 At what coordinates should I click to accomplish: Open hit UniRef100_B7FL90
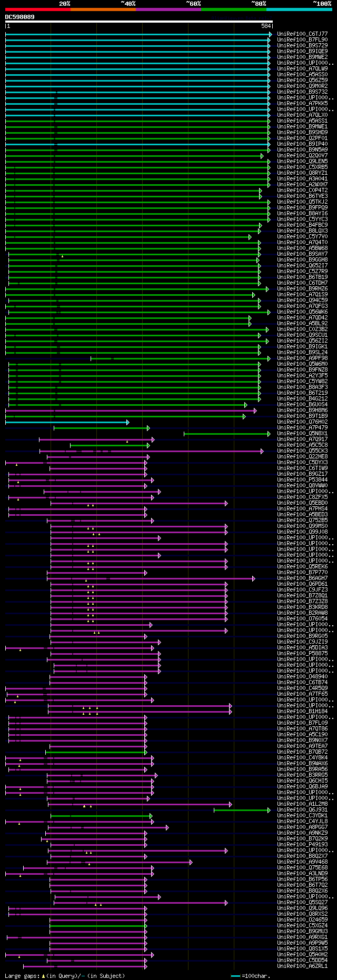[302, 40]
